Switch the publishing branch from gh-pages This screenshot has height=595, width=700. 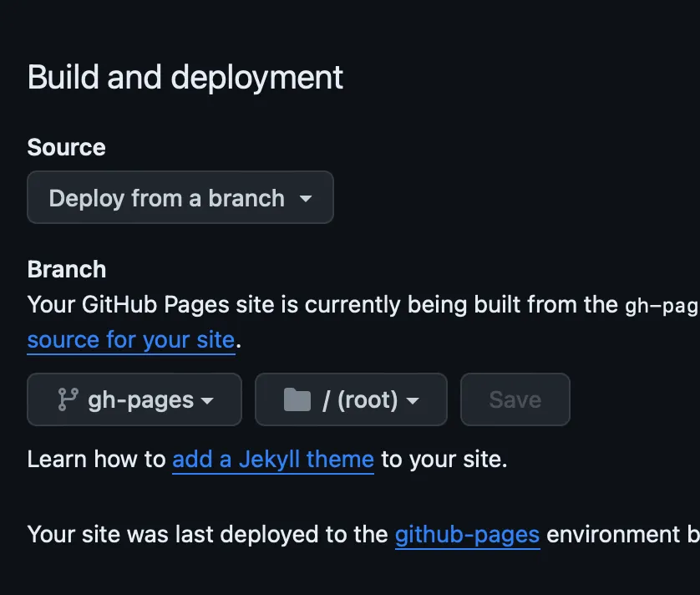(134, 399)
